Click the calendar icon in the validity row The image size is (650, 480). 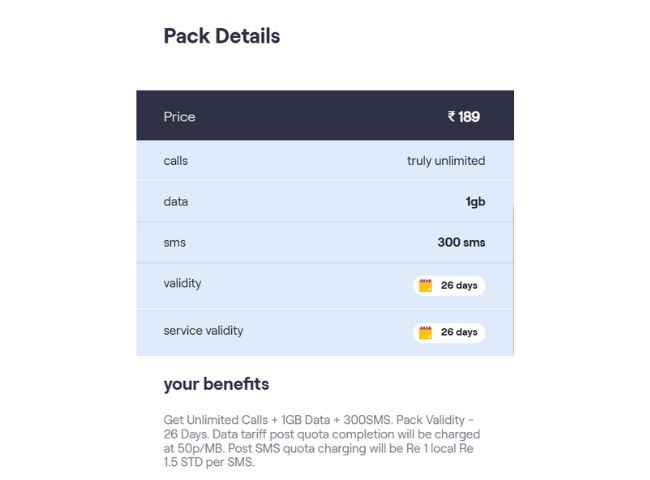[x=425, y=285]
